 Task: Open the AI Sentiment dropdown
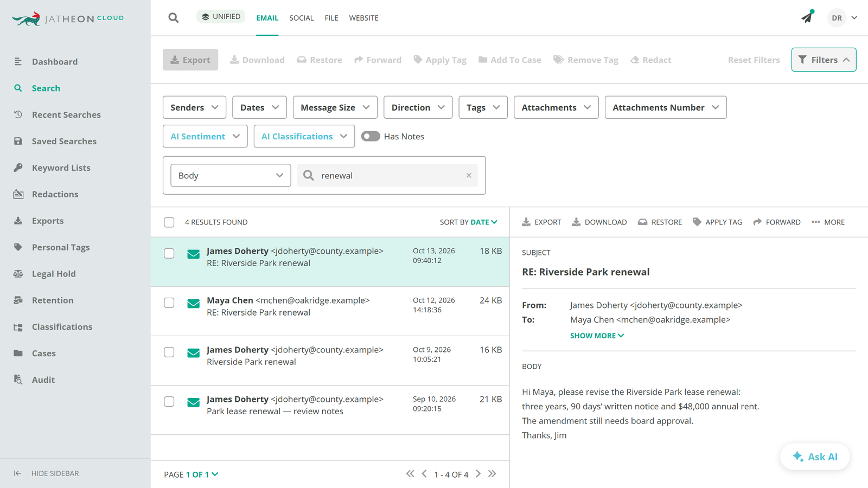[205, 137]
